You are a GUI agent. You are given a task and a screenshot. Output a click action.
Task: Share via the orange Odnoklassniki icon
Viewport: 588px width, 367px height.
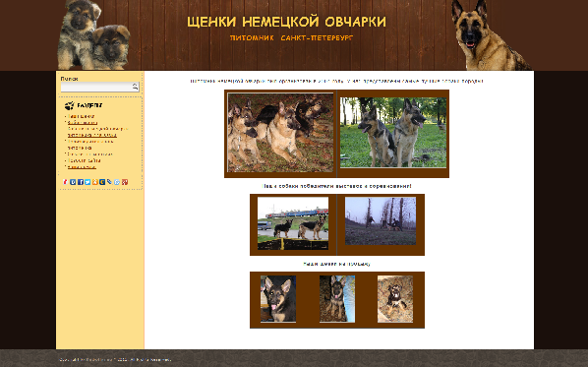click(94, 182)
